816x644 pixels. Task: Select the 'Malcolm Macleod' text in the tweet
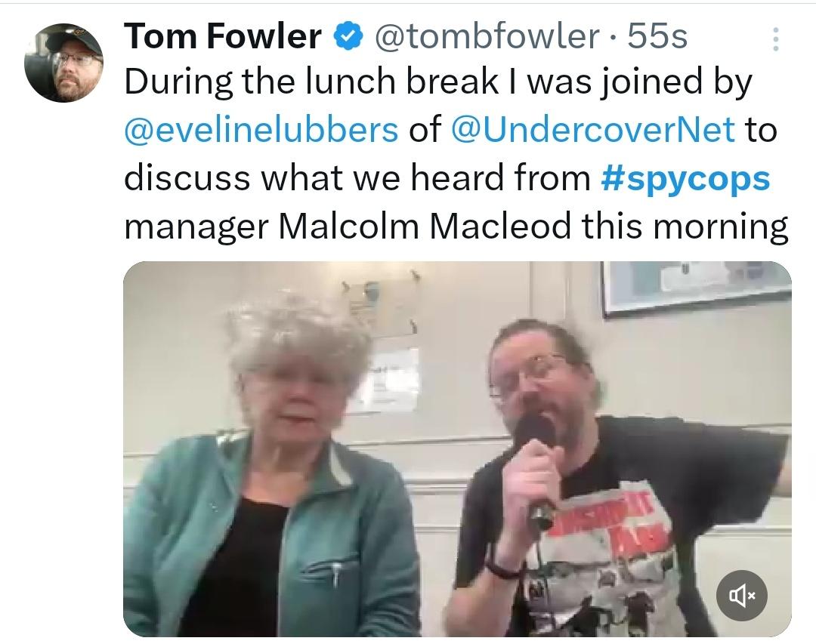425,226
